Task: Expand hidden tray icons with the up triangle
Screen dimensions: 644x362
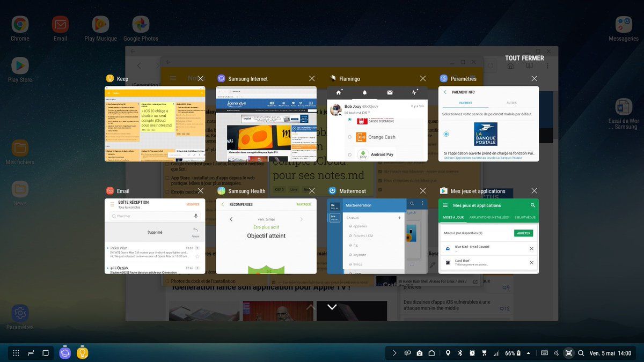Action: pos(529,353)
